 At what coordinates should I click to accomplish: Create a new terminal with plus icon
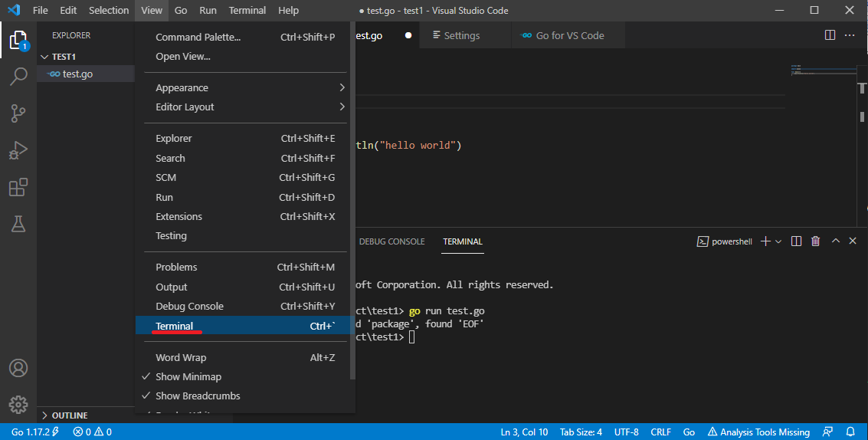[765, 241]
